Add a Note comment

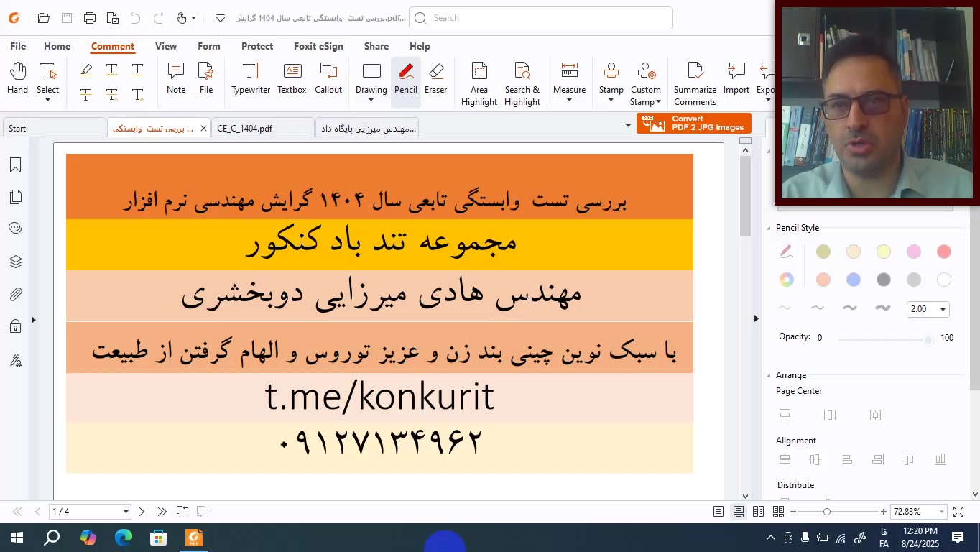pos(176,78)
